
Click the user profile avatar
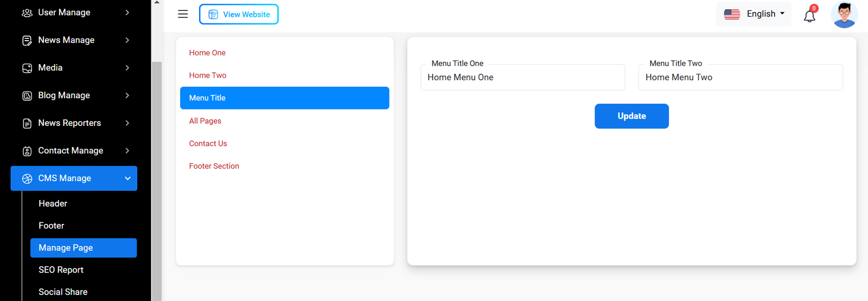[844, 15]
